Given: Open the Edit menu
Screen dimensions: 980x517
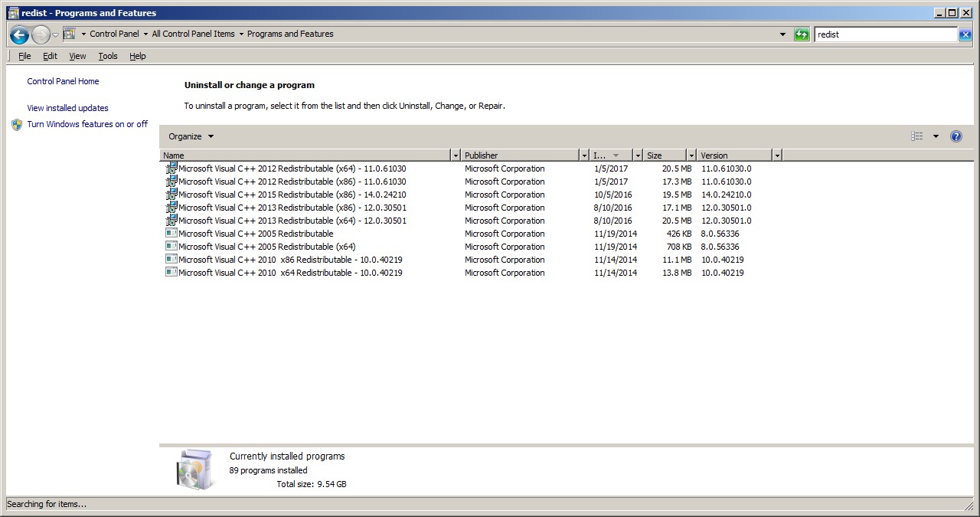Looking at the screenshot, I should tap(50, 56).
